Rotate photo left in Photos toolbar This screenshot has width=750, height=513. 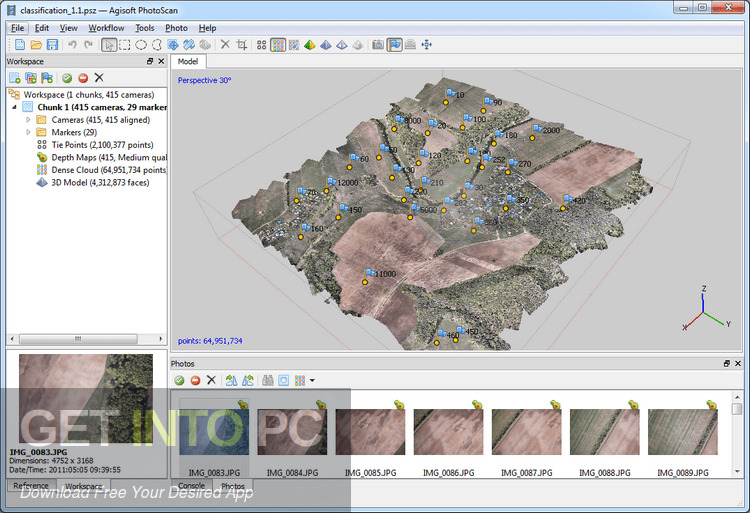[248, 380]
